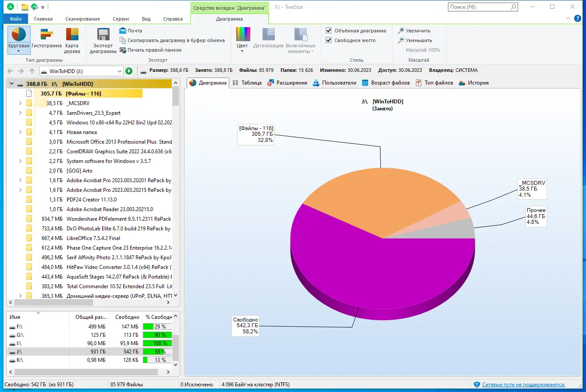Select the [Файлы - 116] entry
The image size is (586, 392).
(83, 93)
